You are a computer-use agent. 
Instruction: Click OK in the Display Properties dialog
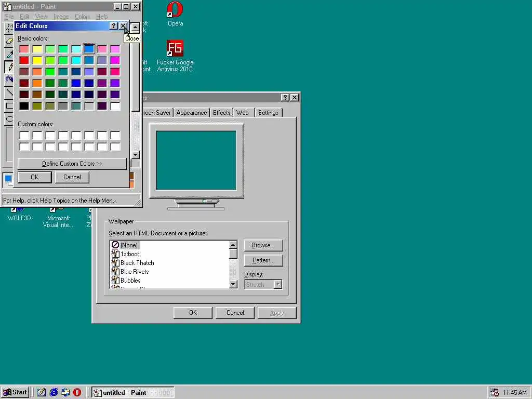coord(193,313)
